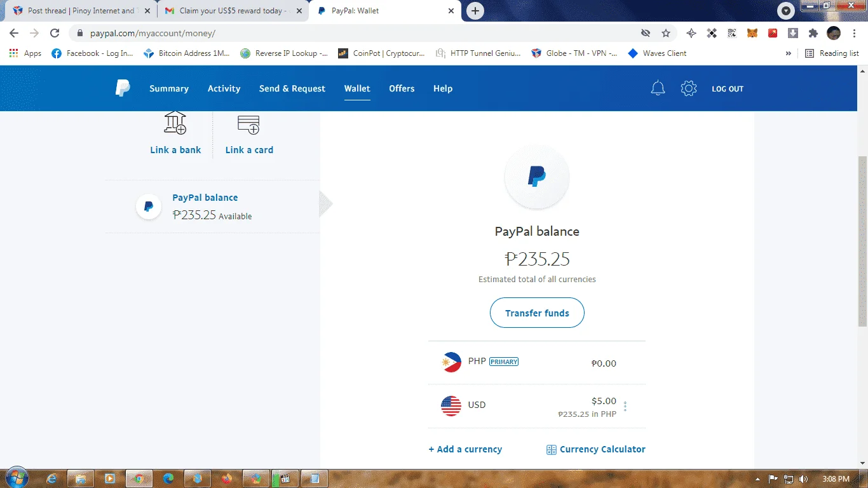868x488 pixels.
Task: Click LOG OUT
Action: pos(728,89)
